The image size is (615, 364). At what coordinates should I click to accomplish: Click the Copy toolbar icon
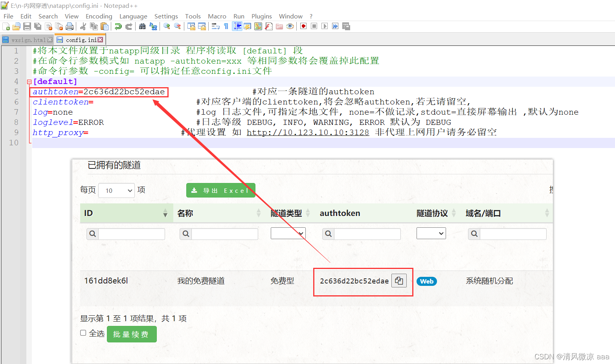click(x=94, y=26)
